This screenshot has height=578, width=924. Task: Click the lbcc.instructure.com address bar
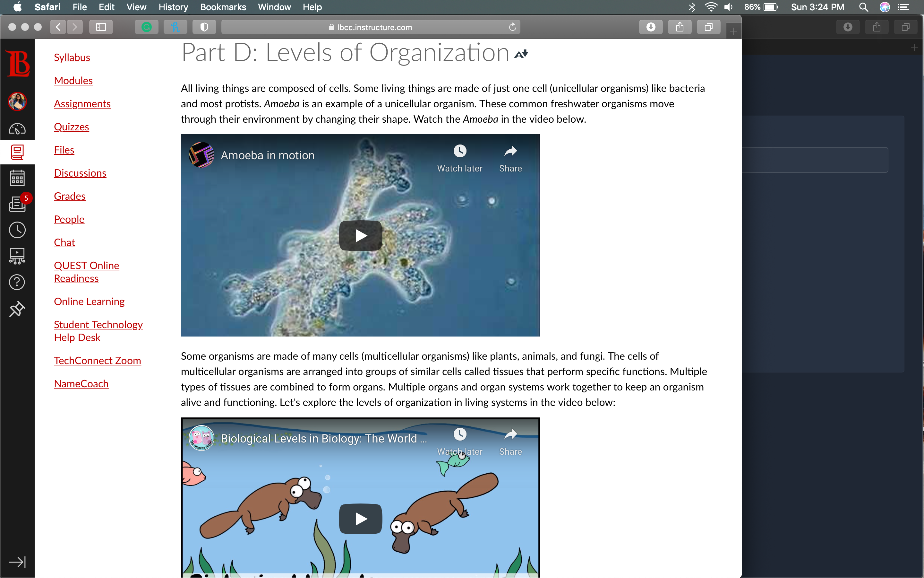coord(371,27)
